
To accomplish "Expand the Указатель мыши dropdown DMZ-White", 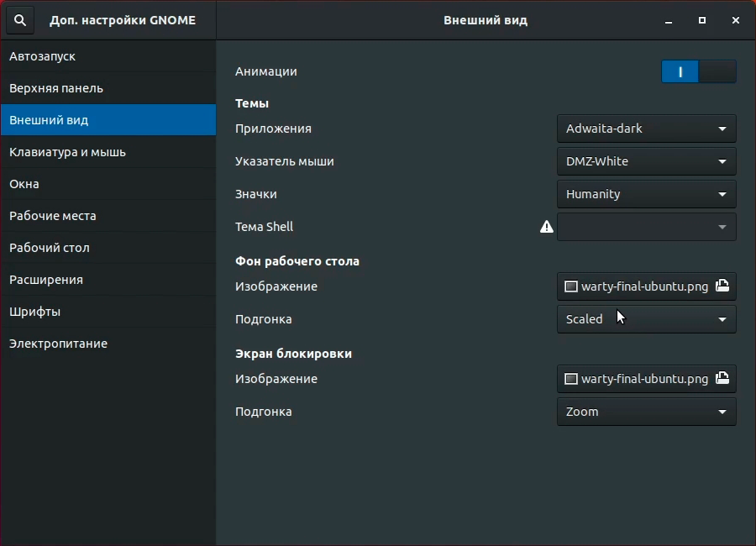I will pos(646,161).
